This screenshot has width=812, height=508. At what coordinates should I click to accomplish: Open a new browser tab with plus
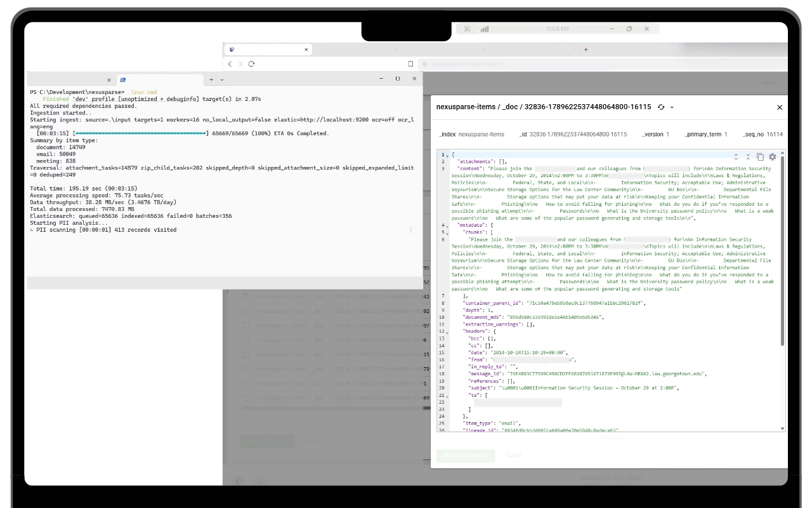pyautogui.click(x=586, y=49)
